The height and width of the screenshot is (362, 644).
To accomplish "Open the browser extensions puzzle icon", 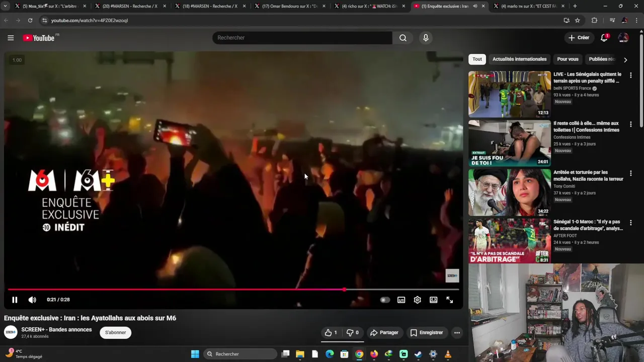I will click(x=594, y=20).
